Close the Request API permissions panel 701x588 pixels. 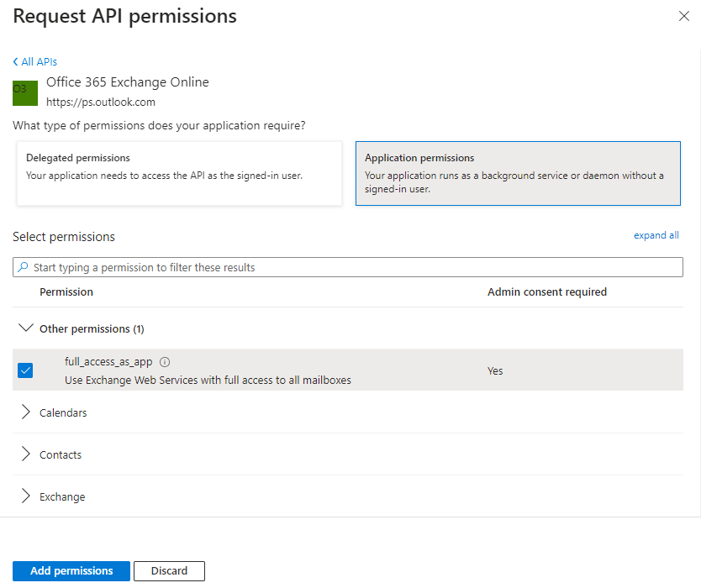[683, 16]
